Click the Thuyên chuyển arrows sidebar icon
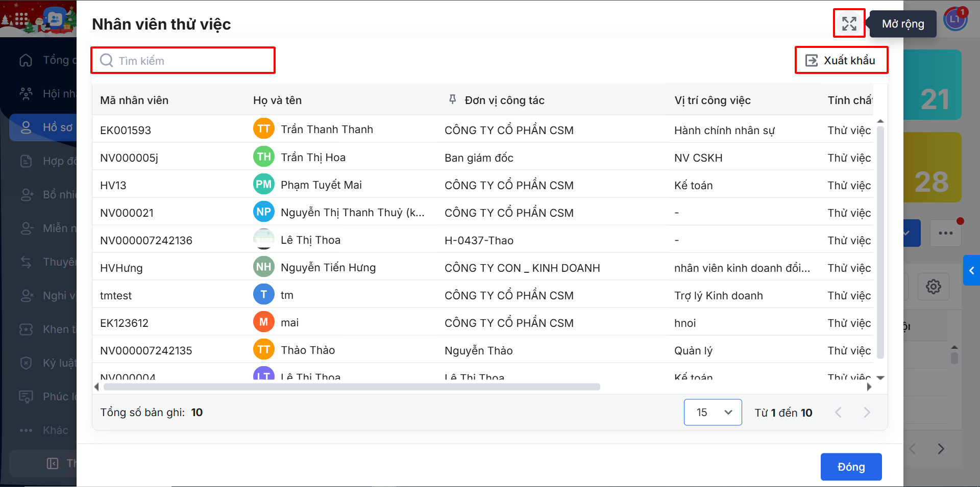The image size is (980, 487). point(26,262)
